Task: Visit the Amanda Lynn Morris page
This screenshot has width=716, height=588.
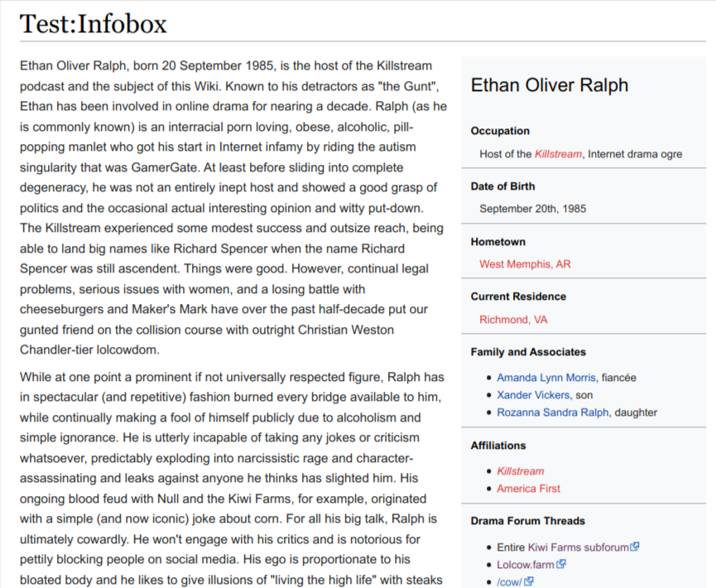Action: [546, 378]
